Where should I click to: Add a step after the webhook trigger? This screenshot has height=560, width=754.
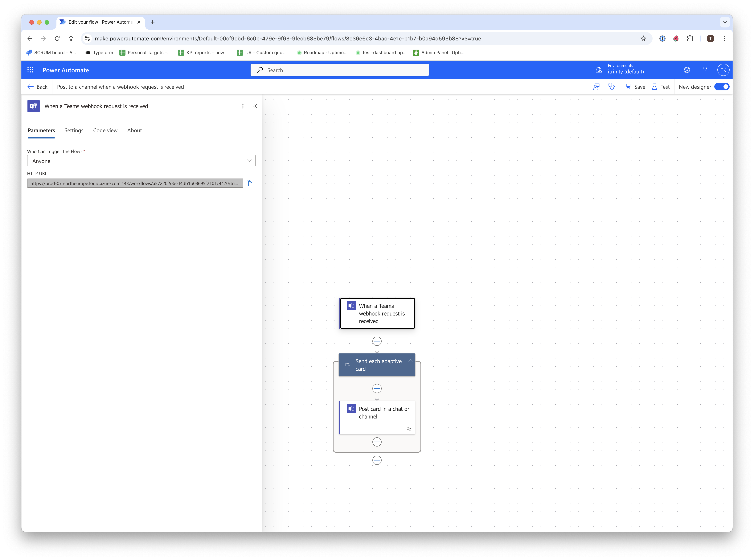pyautogui.click(x=377, y=341)
